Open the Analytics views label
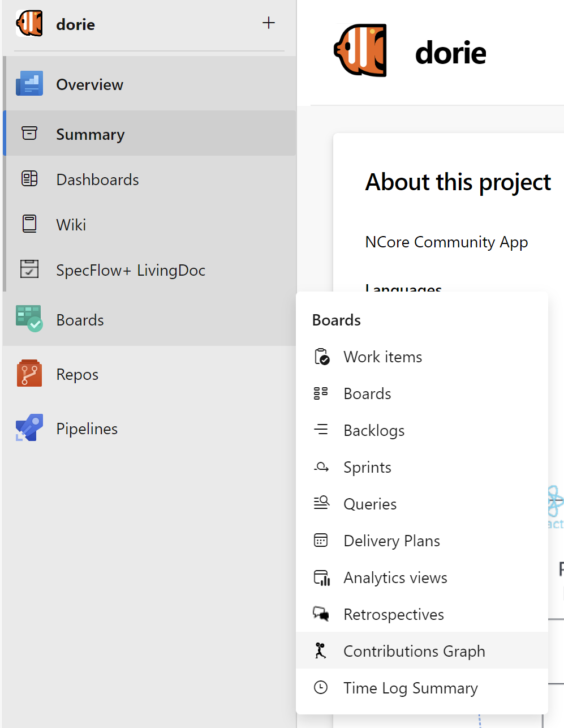The height and width of the screenshot is (728, 564). point(395,578)
